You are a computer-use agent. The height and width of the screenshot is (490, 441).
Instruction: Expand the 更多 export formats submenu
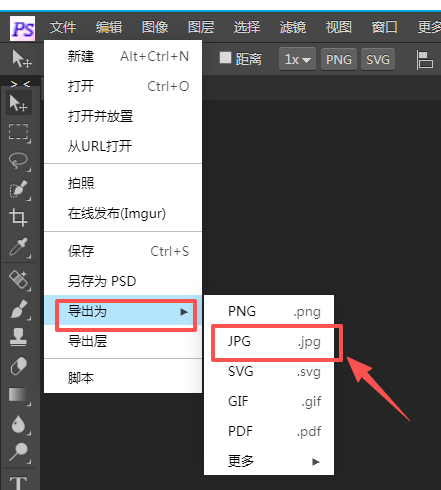(x=269, y=461)
